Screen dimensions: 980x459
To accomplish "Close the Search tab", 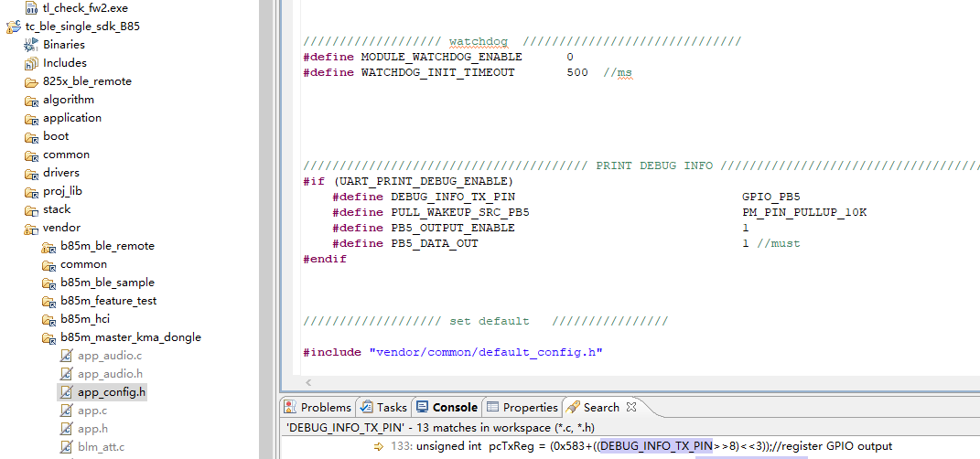I will click(x=631, y=407).
